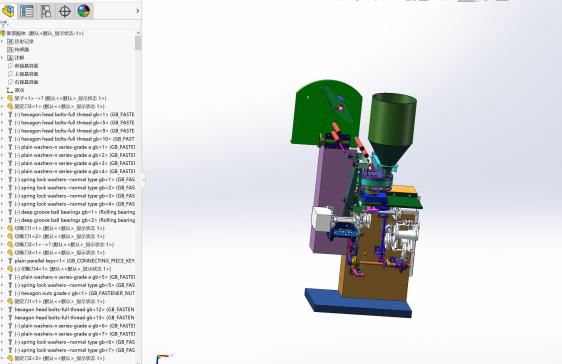Expand the History folder node
Image resolution: width=562 pixels, height=364 pixels.
pos(2,41)
